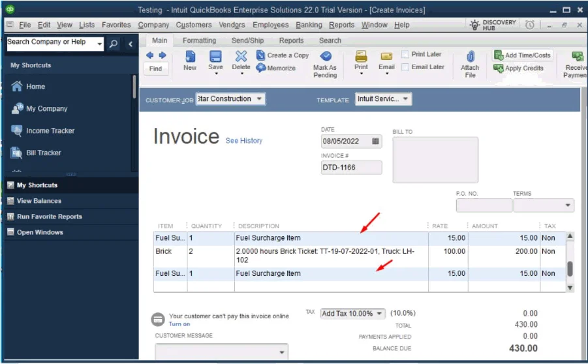Click the Add Time/Costs button
This screenshot has width=588, height=364.
coord(521,55)
